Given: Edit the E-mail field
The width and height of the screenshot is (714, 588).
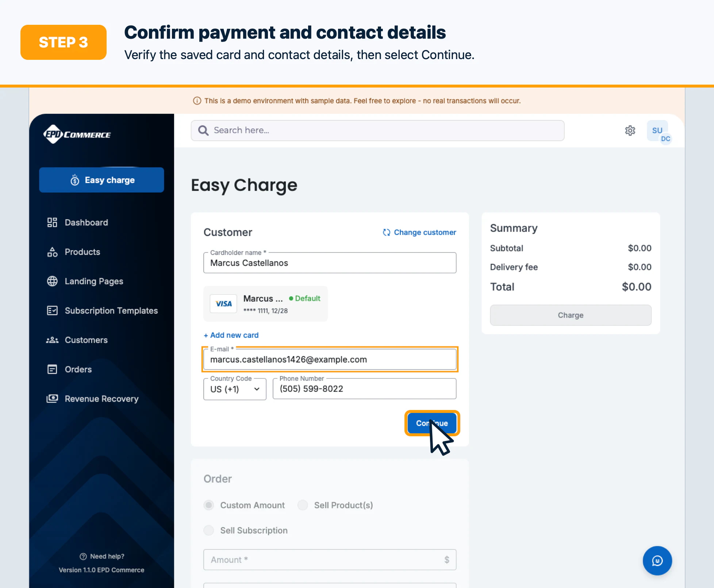Looking at the screenshot, I should click(x=330, y=360).
